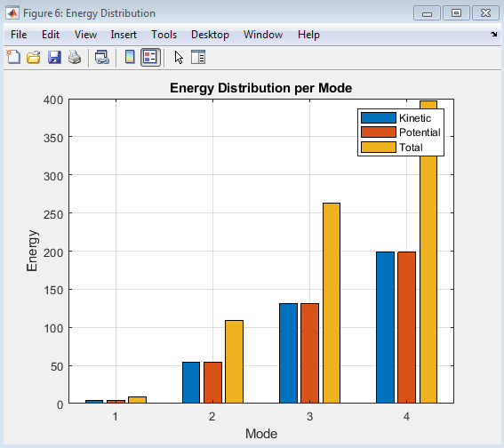This screenshot has height=448, width=504.
Task: Click the yellow Total bar for mode 2
Action: (235, 362)
